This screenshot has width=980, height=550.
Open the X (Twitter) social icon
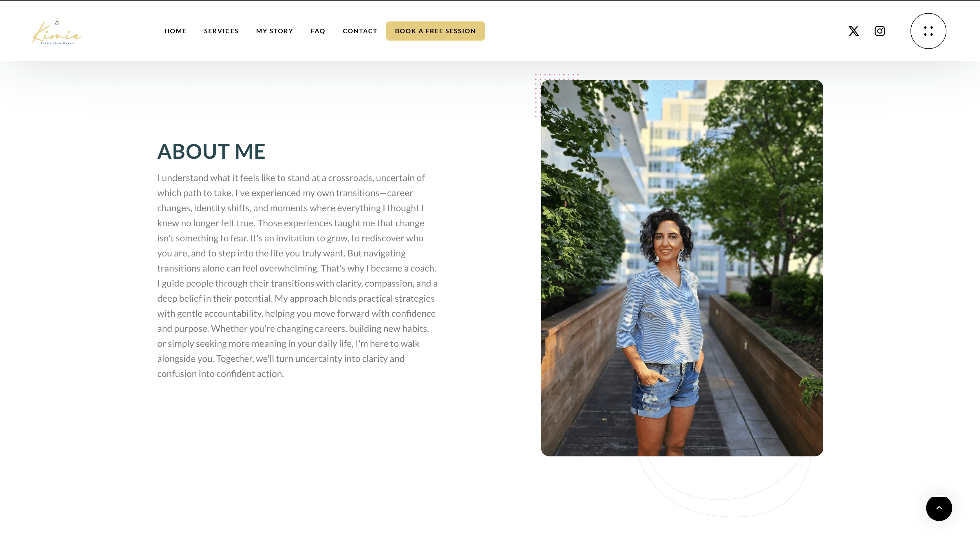(x=853, y=31)
